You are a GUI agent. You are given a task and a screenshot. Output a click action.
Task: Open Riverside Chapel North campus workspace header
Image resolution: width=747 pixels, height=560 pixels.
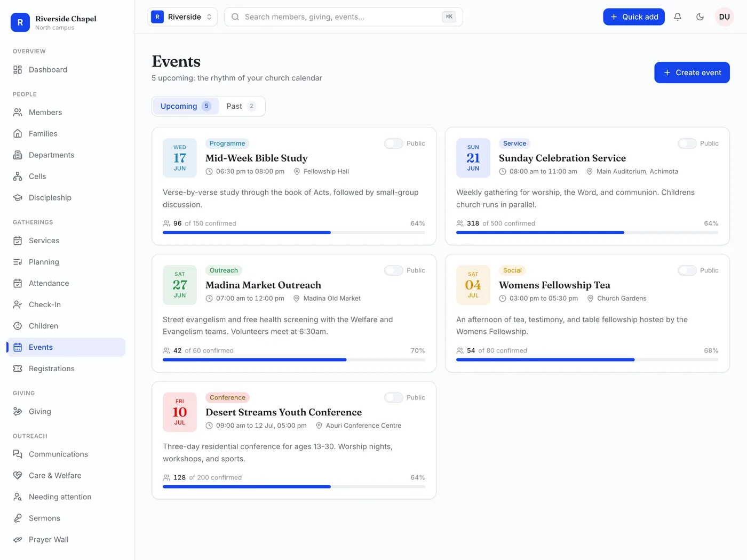pos(54,22)
